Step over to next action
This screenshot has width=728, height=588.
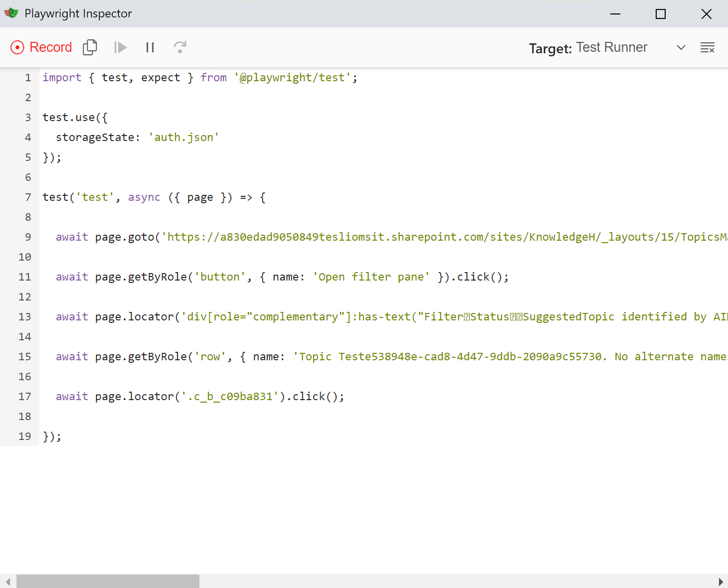click(x=180, y=47)
